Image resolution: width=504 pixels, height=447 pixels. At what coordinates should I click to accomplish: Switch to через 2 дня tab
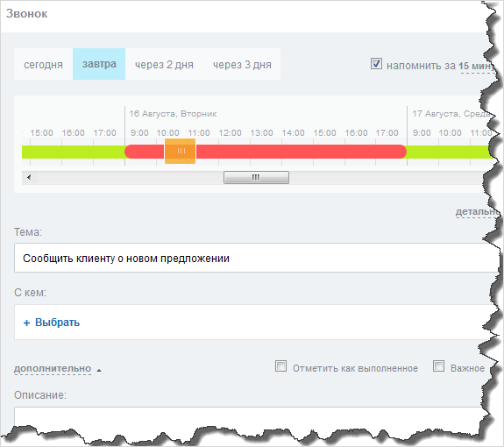pos(164,64)
